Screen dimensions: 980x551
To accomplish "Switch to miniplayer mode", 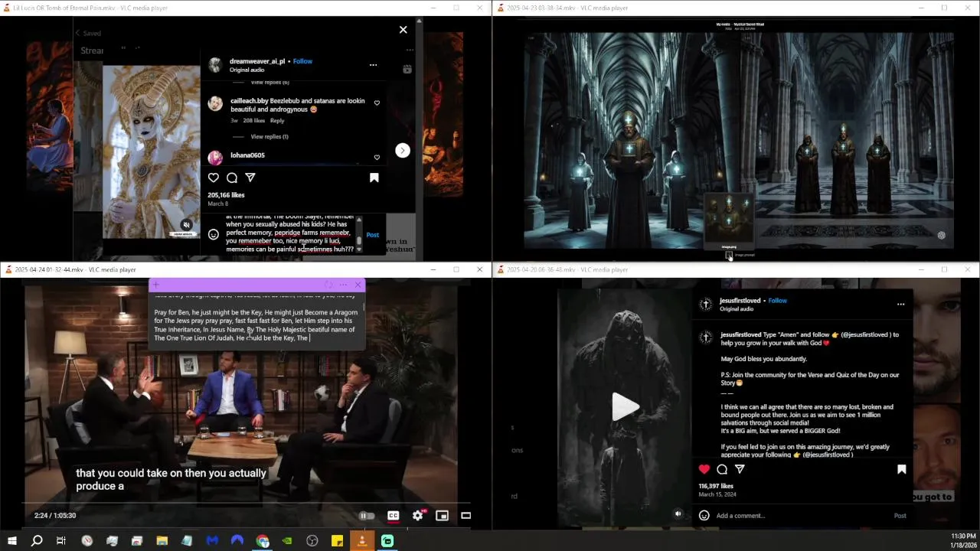I will click(442, 516).
